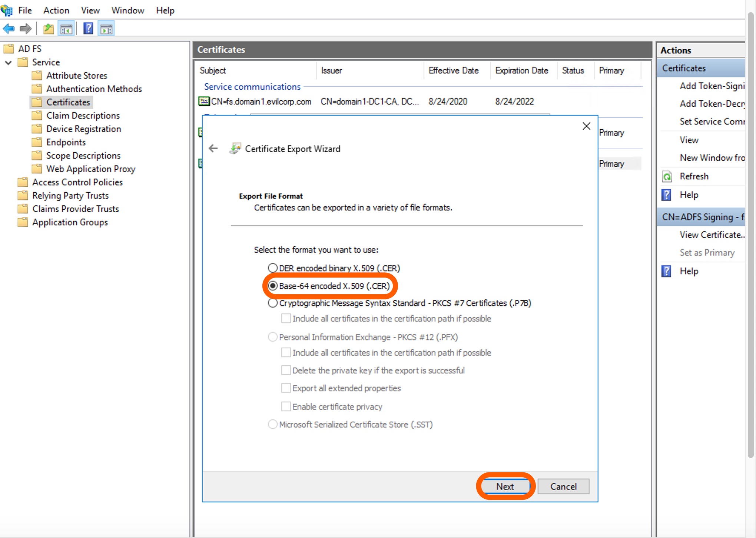Click the wizard back arrow
This screenshot has height=538, width=756.
pyautogui.click(x=213, y=149)
